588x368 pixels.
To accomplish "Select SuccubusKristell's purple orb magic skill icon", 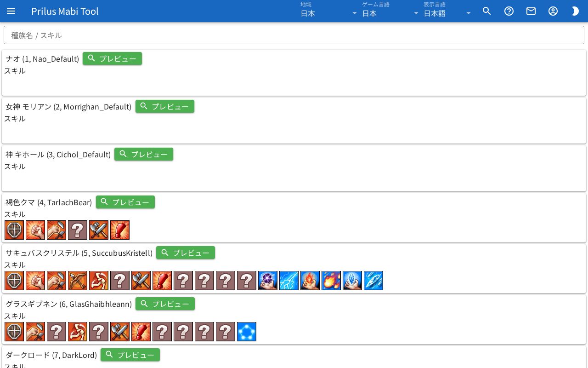I will [268, 281].
